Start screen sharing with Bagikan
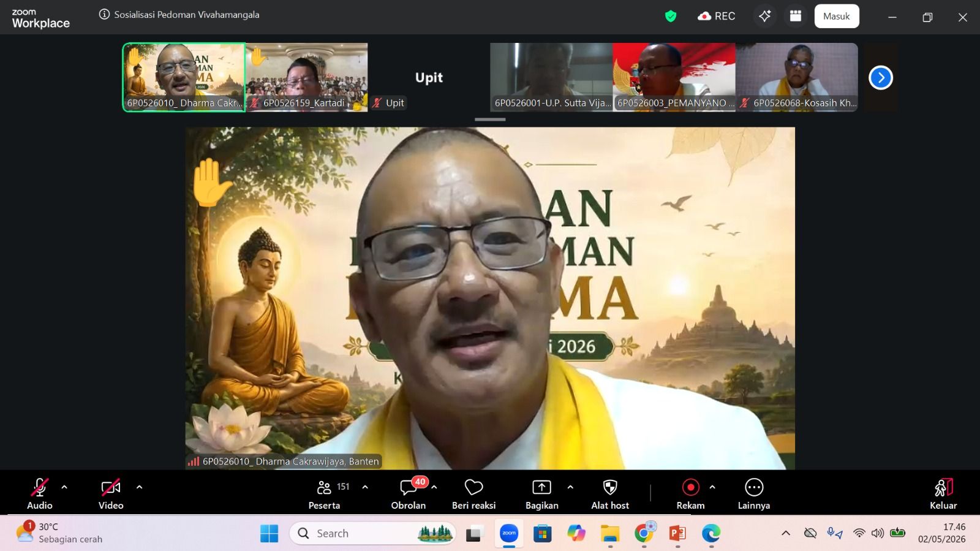The width and height of the screenshot is (980, 551). [x=542, y=493]
